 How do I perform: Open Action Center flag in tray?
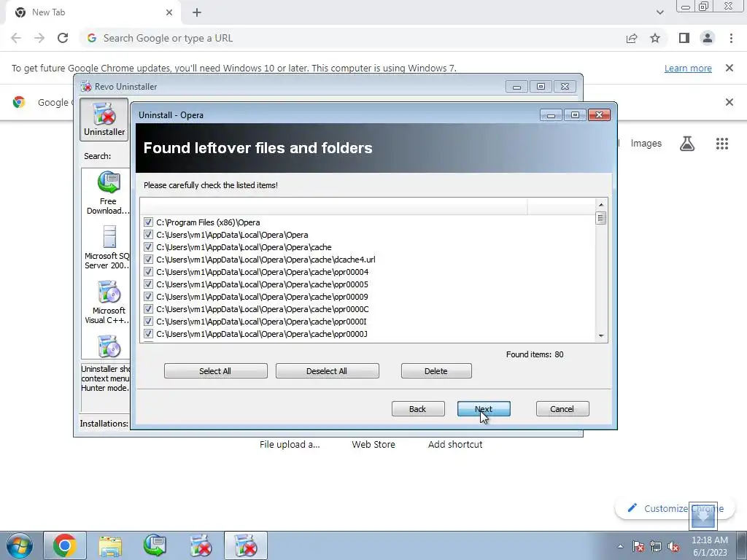point(638,546)
